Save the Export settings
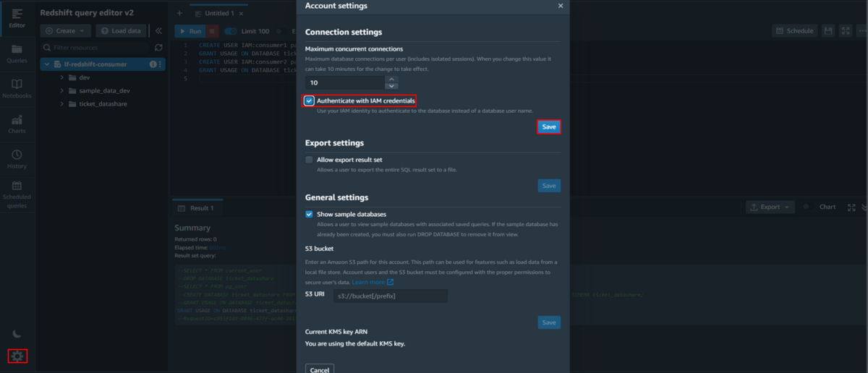Screen dimensions: 868x373 [549, 186]
